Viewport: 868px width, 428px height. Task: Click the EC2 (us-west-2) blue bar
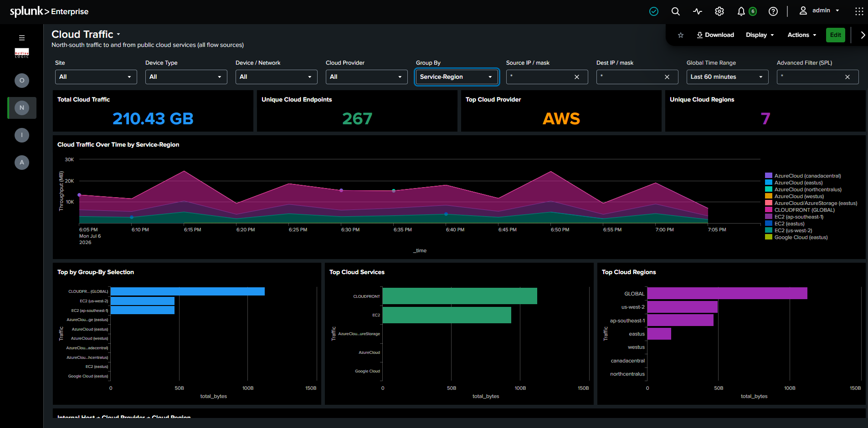143,301
